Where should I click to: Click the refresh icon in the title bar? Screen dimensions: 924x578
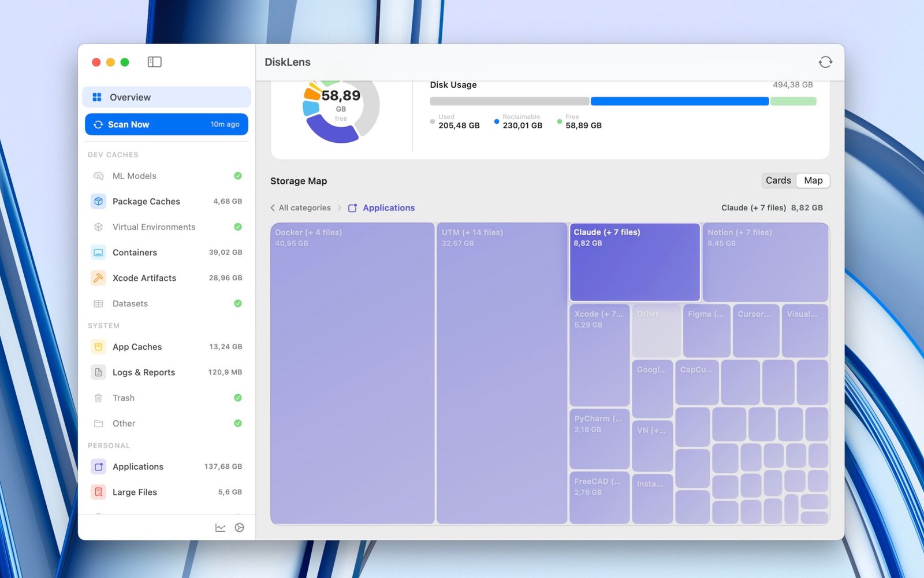coord(825,62)
